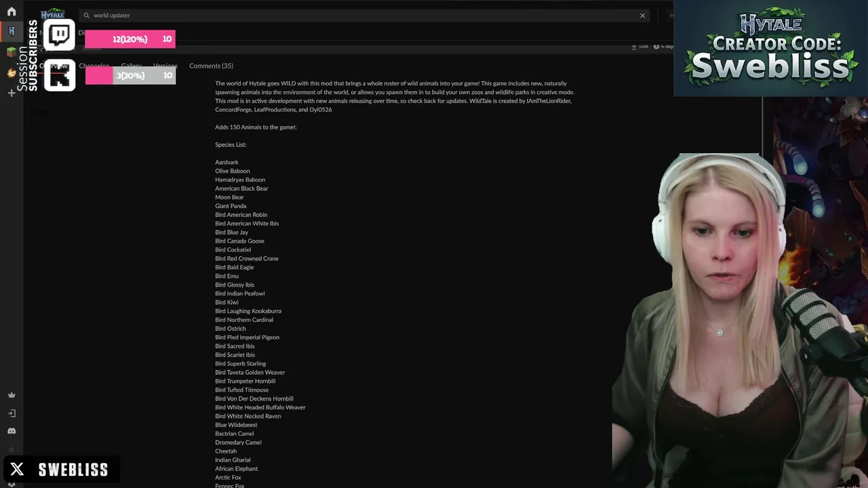Click the 'Bird Kiwi' entry
Screen dimensions: 868x488
[x=227, y=303]
